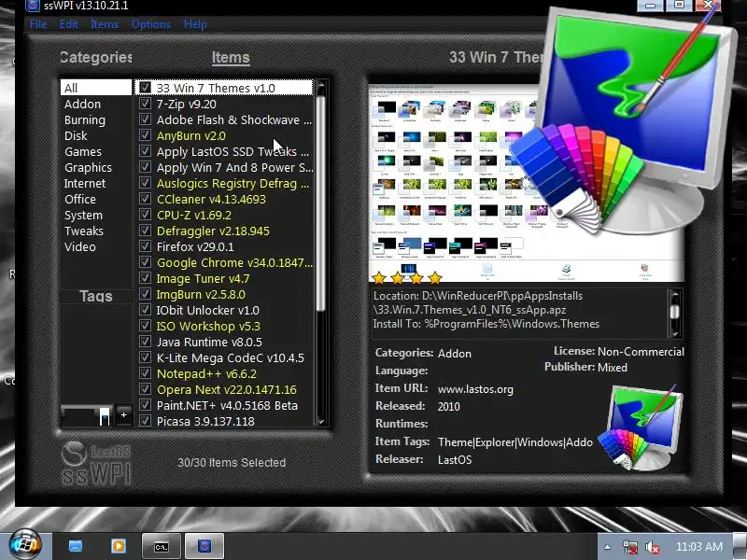Click the Tags header
This screenshot has height=560, width=747.
[96, 296]
